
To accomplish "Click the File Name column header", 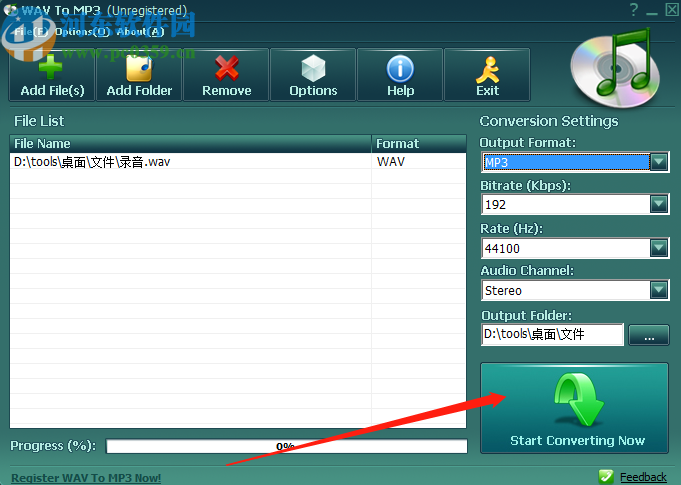I will (x=190, y=144).
